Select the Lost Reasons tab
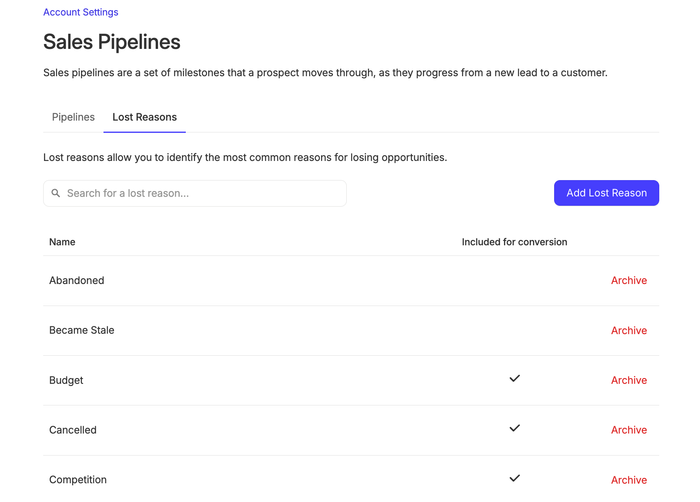 click(x=144, y=117)
